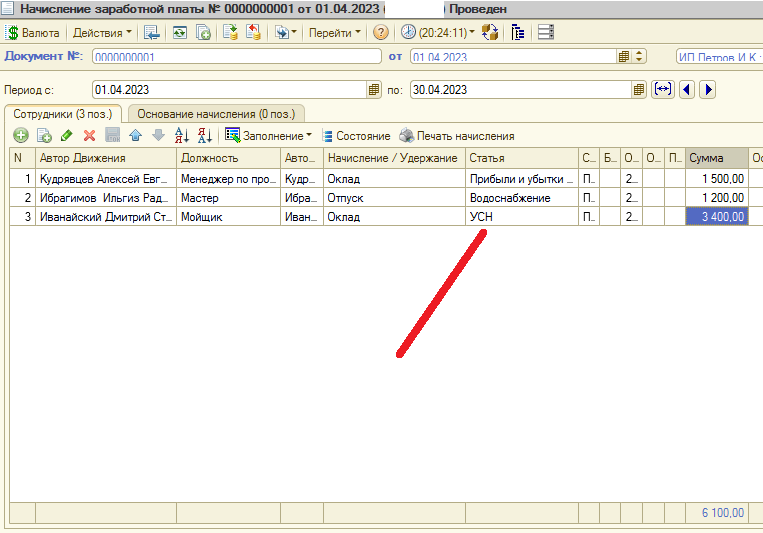Switch to Основание начисления tab
The width and height of the screenshot is (763, 533).
(216, 114)
